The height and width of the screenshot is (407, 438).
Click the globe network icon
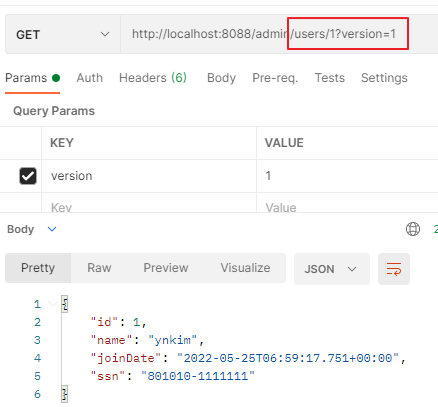click(413, 229)
